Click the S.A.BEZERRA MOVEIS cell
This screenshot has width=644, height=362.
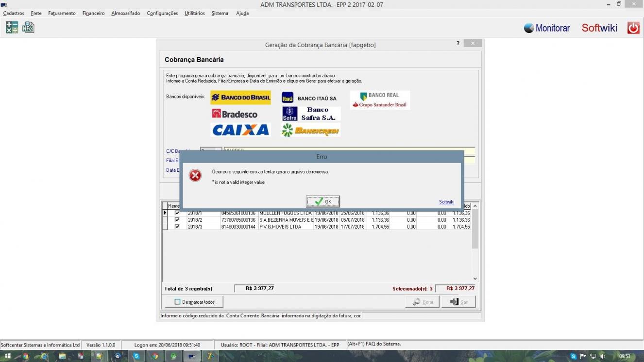tap(286, 220)
